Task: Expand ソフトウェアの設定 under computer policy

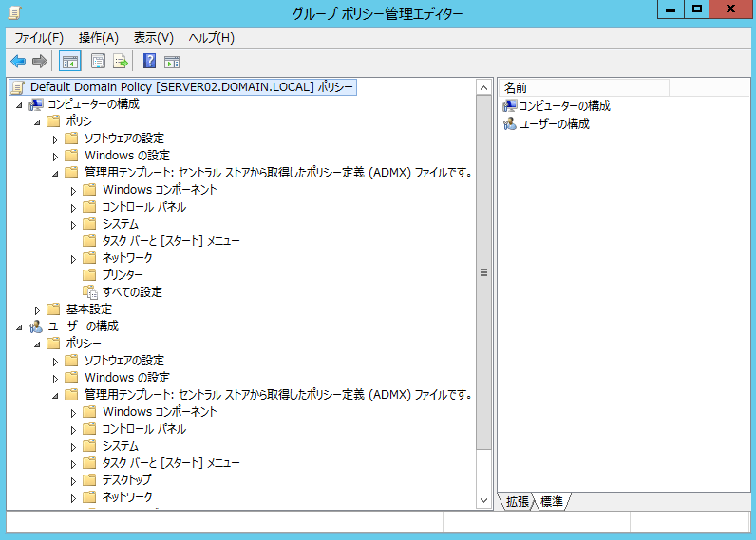Action: click(55, 140)
